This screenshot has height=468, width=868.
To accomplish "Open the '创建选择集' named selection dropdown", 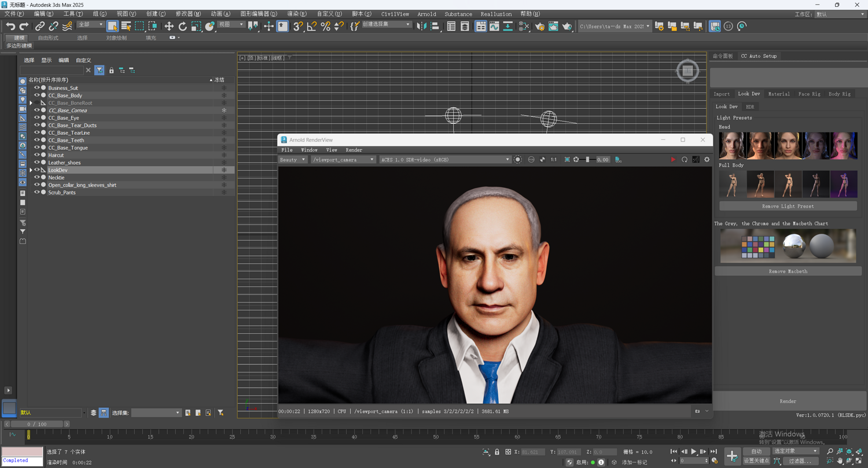I will [x=387, y=25].
